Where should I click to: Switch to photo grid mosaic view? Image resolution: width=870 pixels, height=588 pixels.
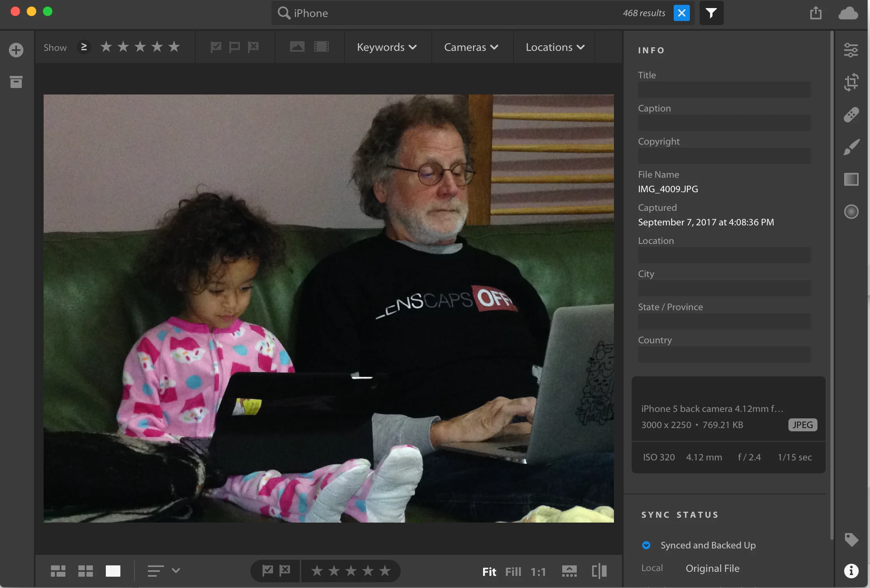58,571
